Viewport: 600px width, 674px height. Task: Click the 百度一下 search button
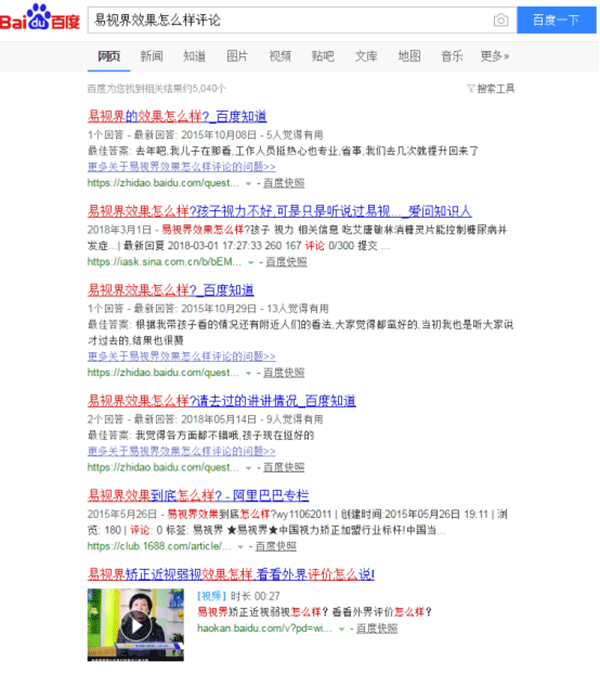point(555,20)
